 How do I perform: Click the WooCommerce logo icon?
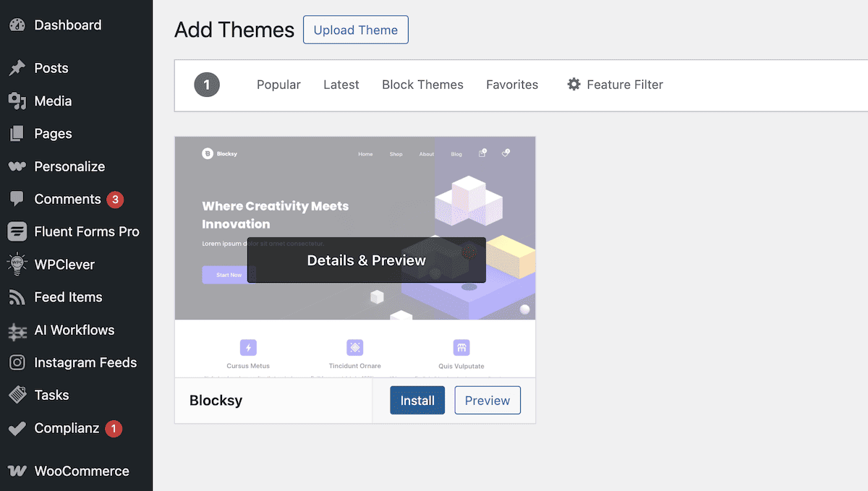17,471
